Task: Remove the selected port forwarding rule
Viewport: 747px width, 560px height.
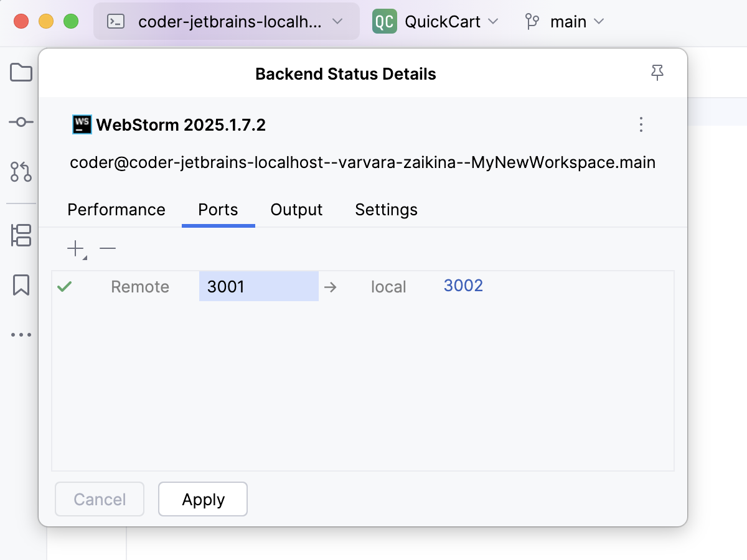Action: [x=108, y=249]
